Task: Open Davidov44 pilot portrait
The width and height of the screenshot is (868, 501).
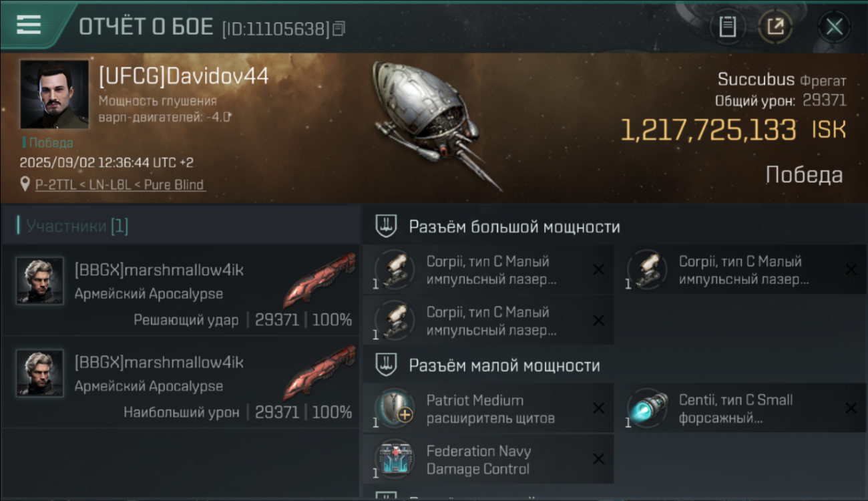Action: [x=54, y=94]
